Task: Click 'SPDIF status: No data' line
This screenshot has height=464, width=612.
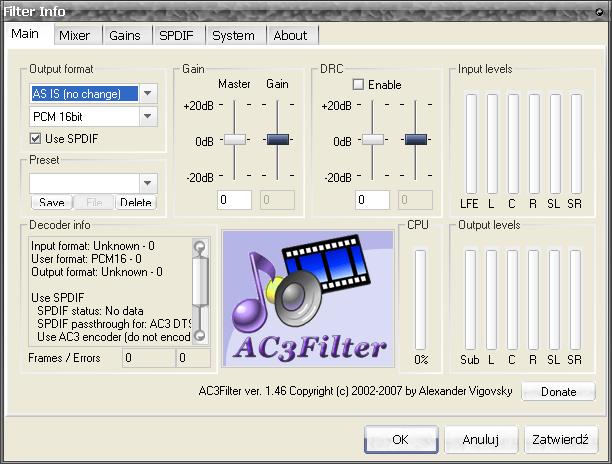Action: click(90, 311)
